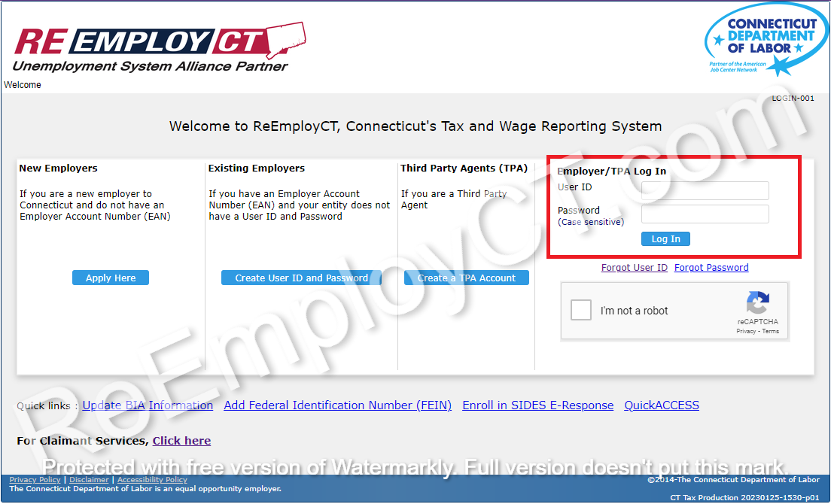Open the Forgot User ID link
This screenshot has height=504, width=831.
pos(635,267)
